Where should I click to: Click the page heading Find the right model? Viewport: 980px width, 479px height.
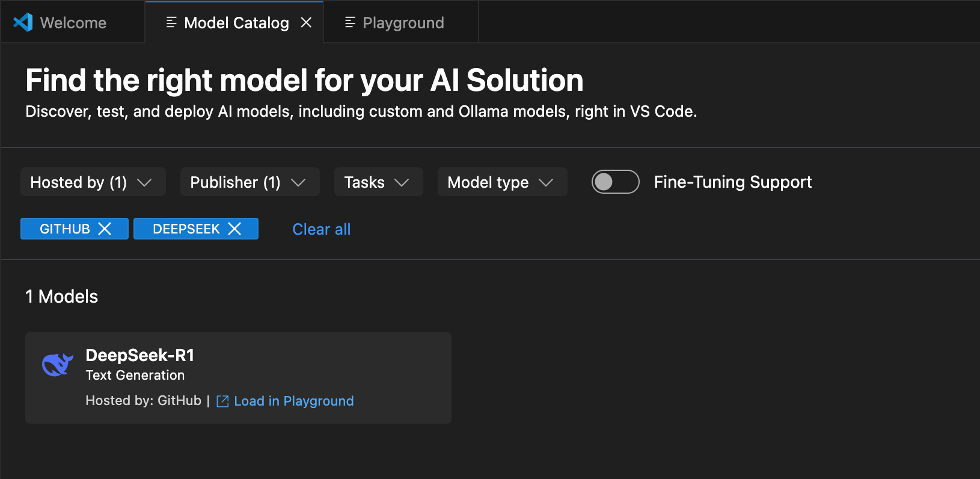[x=304, y=80]
